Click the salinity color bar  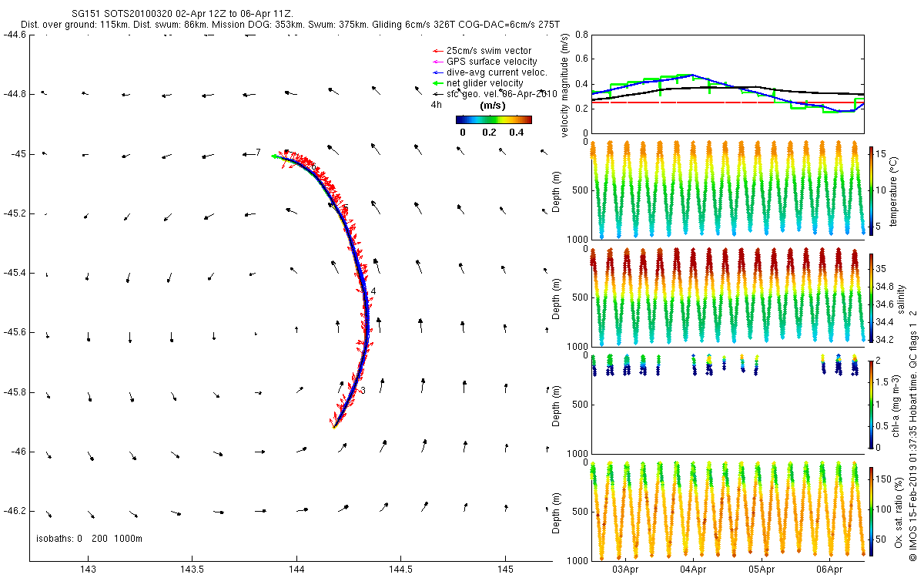click(x=872, y=297)
